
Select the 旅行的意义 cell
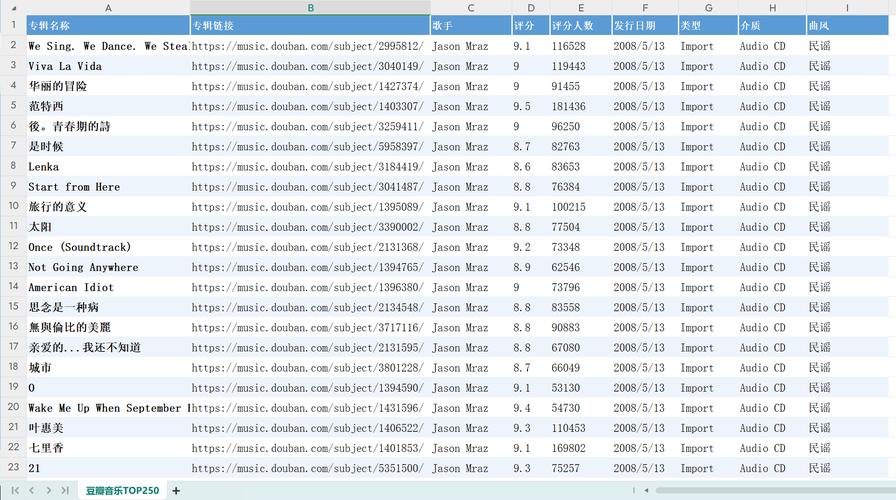pos(108,207)
